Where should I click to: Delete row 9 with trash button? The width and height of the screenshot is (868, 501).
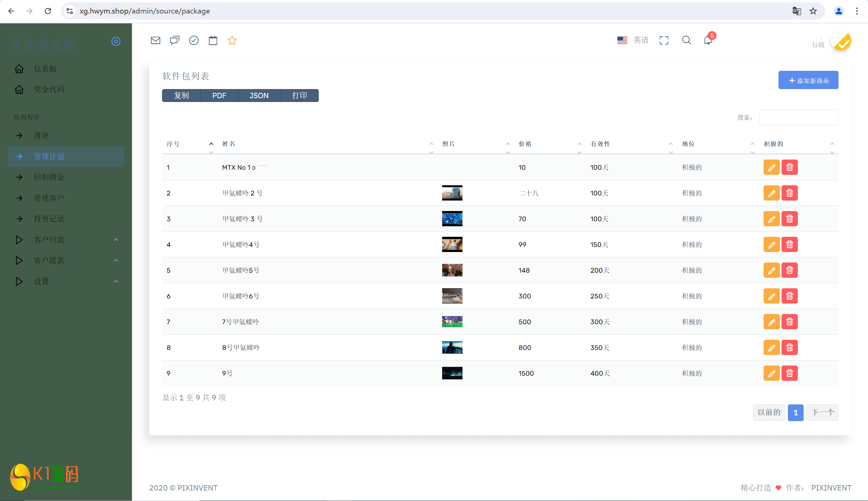(x=789, y=373)
